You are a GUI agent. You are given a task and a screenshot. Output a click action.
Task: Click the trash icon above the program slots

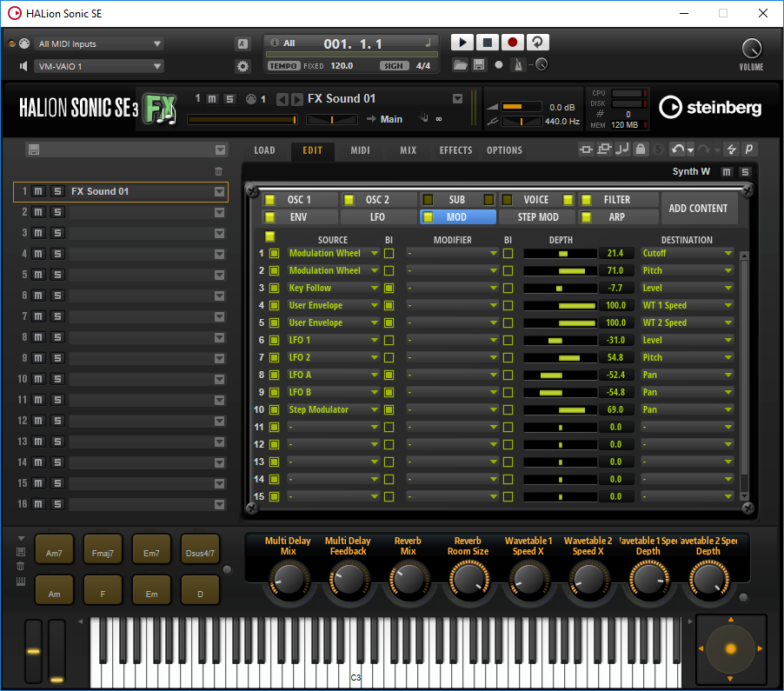(x=218, y=171)
